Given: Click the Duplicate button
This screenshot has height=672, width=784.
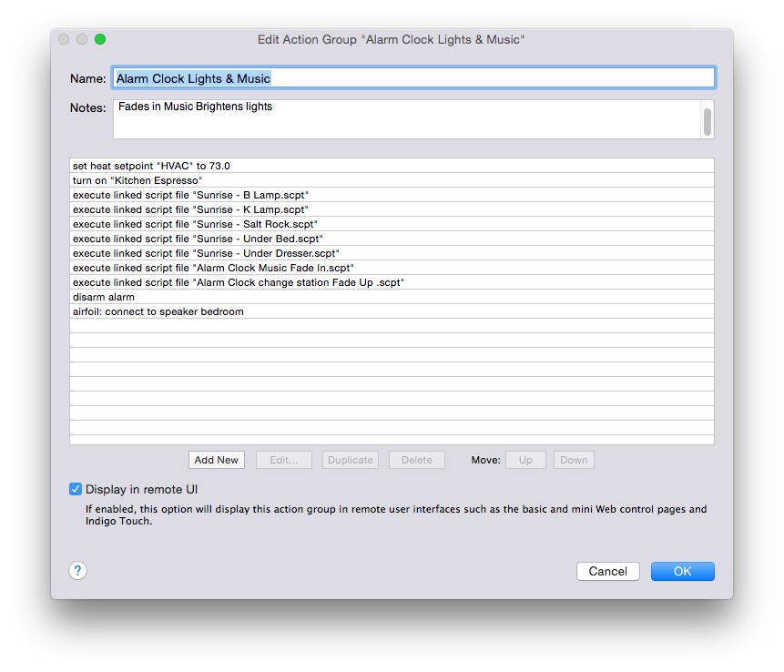Looking at the screenshot, I should [x=351, y=460].
